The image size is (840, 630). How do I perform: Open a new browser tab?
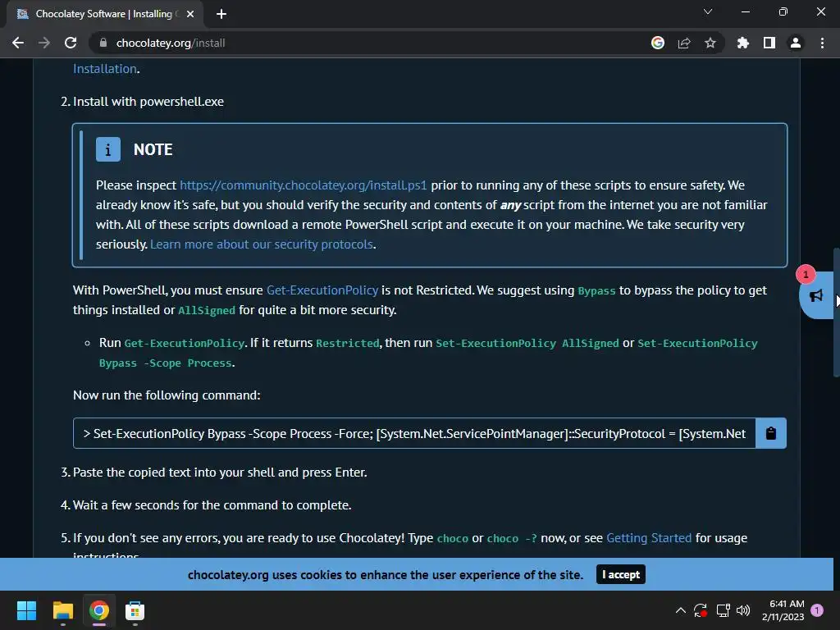pos(221,14)
